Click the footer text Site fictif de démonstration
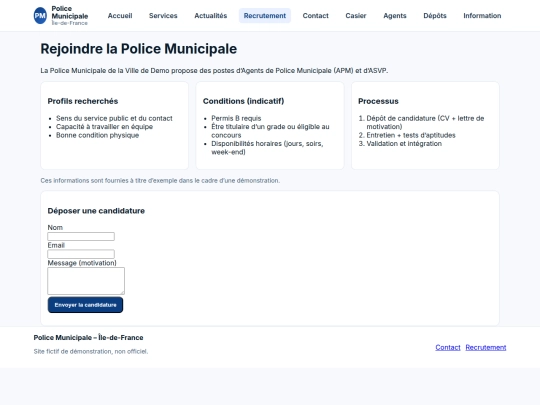Screen dimensions: 540x405 91,351
